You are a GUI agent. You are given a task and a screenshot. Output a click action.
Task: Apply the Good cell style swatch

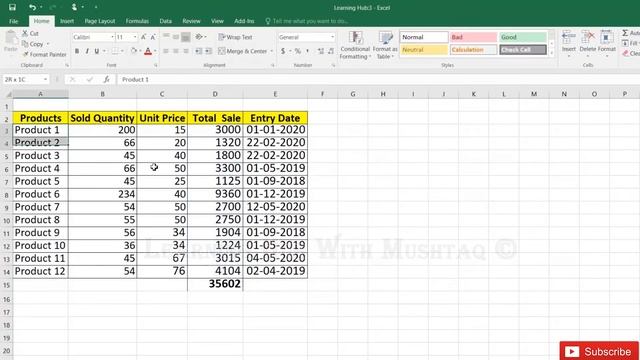tap(523, 37)
